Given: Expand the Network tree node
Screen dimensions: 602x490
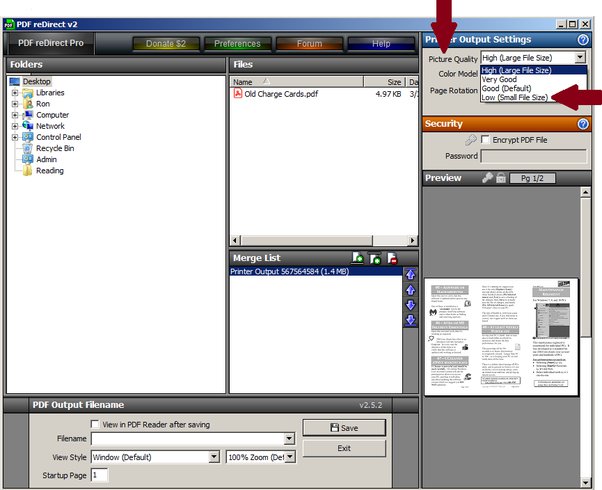Looking at the screenshot, I should pos(15,126).
